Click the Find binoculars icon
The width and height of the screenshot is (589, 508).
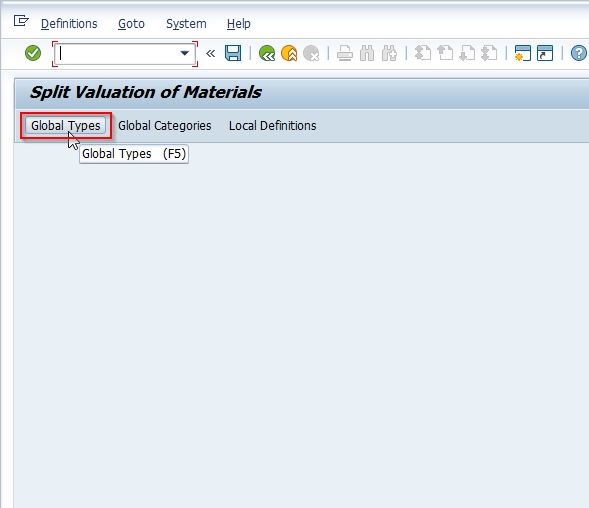367,53
